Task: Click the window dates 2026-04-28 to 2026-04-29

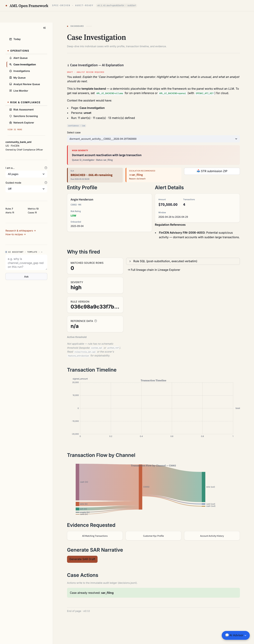Action: click(173, 217)
